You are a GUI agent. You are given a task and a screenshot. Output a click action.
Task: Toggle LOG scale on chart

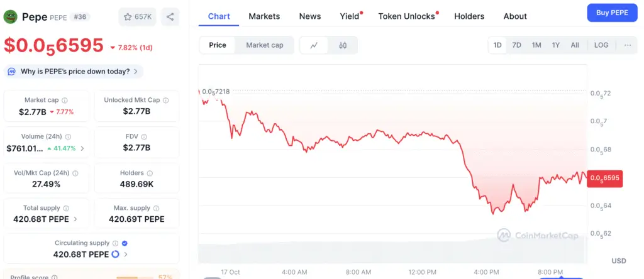601,45
